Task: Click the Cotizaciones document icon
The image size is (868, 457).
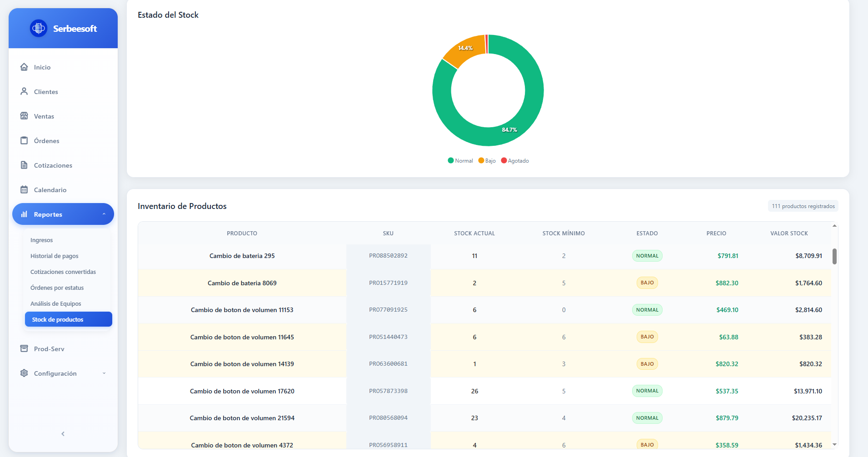Action: point(24,165)
